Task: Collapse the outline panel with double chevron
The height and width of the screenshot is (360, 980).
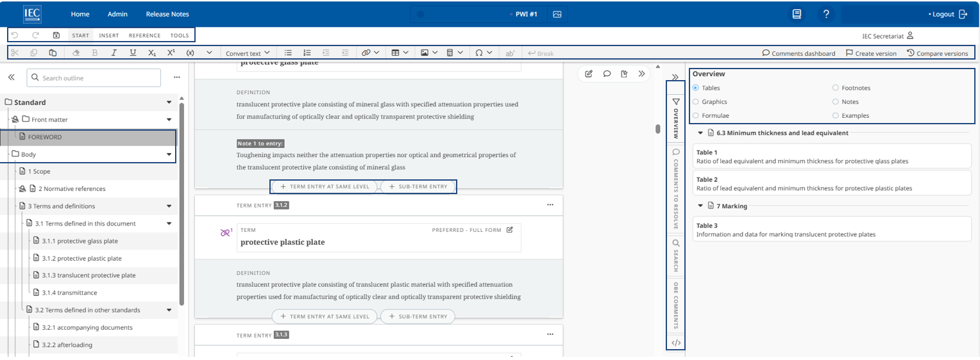Action: (x=12, y=78)
